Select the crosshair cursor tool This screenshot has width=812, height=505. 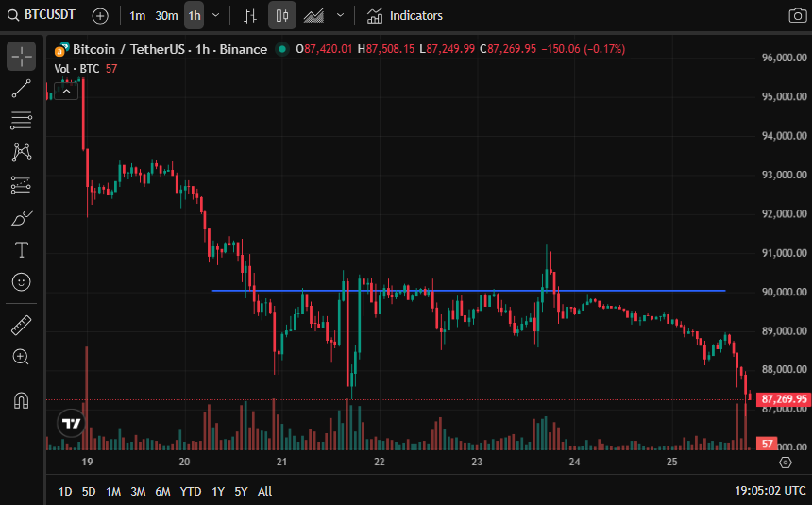point(21,56)
